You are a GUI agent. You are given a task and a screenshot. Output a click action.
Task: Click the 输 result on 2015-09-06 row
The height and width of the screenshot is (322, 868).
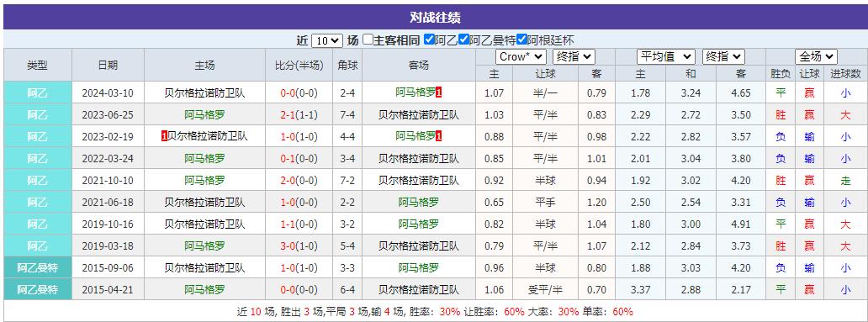tap(809, 268)
